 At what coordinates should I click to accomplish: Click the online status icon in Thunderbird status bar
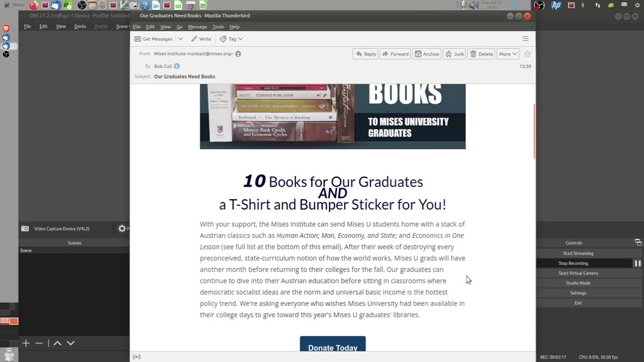click(x=137, y=357)
